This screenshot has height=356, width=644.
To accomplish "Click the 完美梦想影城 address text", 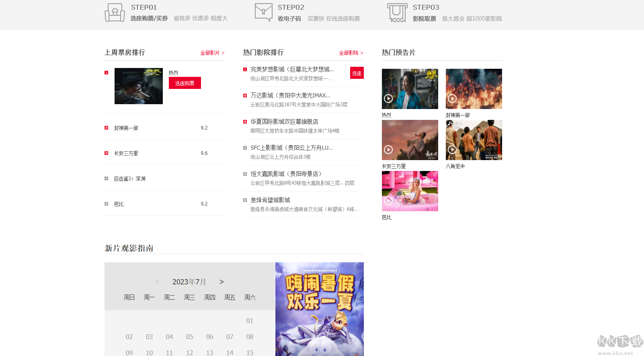I will tap(291, 78).
